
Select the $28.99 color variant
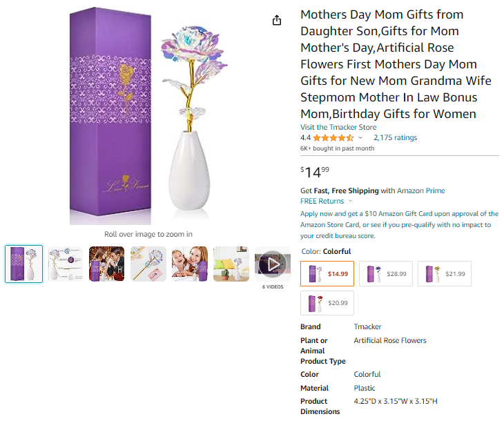point(386,274)
